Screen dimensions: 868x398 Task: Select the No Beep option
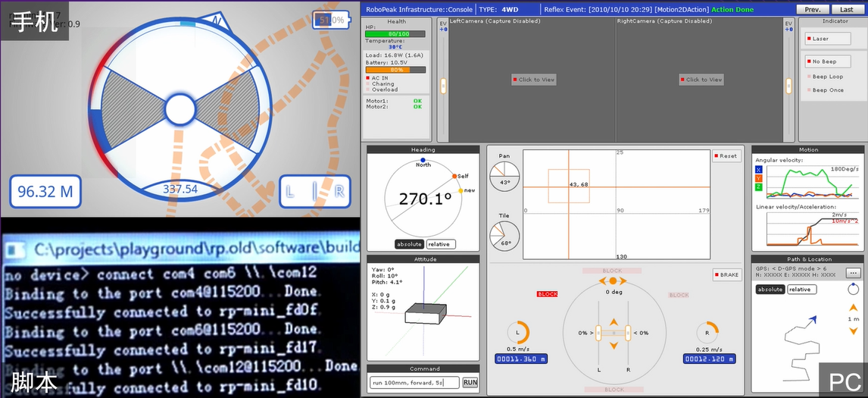(828, 61)
